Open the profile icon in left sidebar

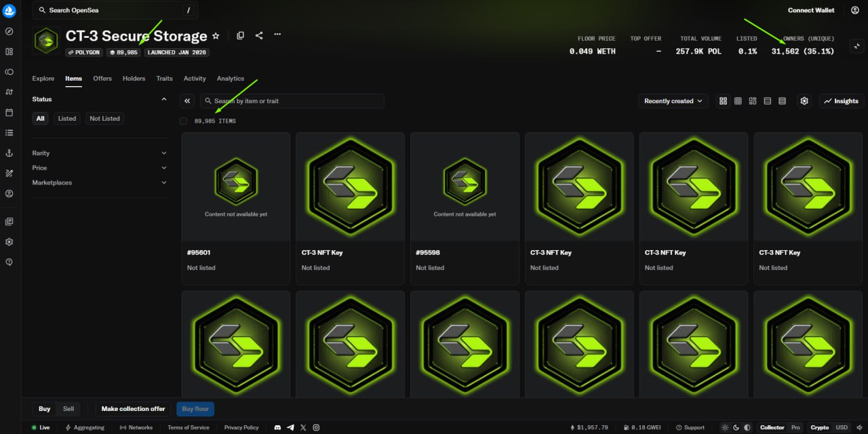[9, 194]
